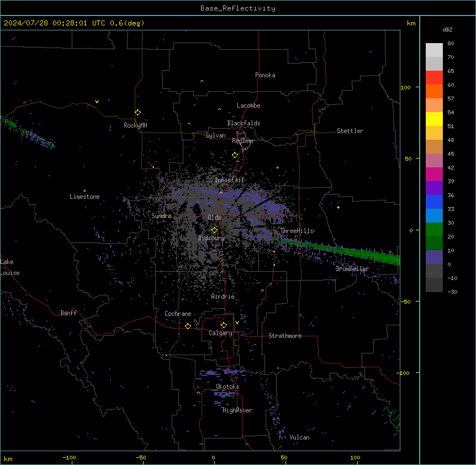Click the Okotoks city label
This screenshot has height=465, width=476.
click(228, 387)
